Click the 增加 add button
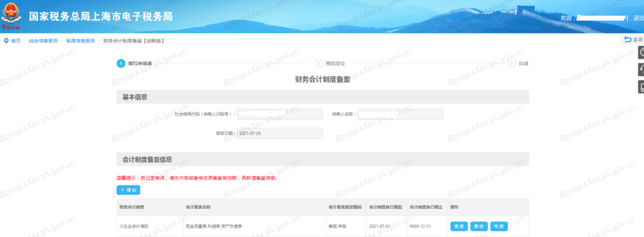This screenshot has width=644, height=237. tap(129, 191)
